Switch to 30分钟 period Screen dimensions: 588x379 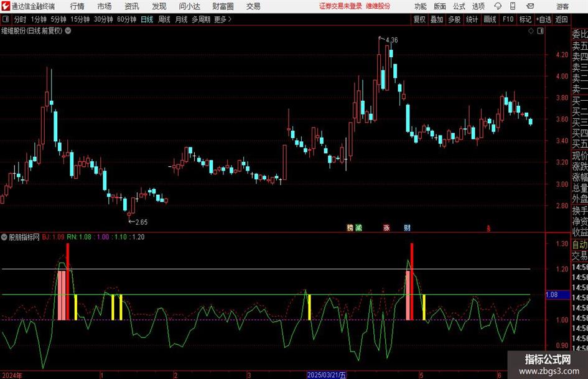coord(103,19)
